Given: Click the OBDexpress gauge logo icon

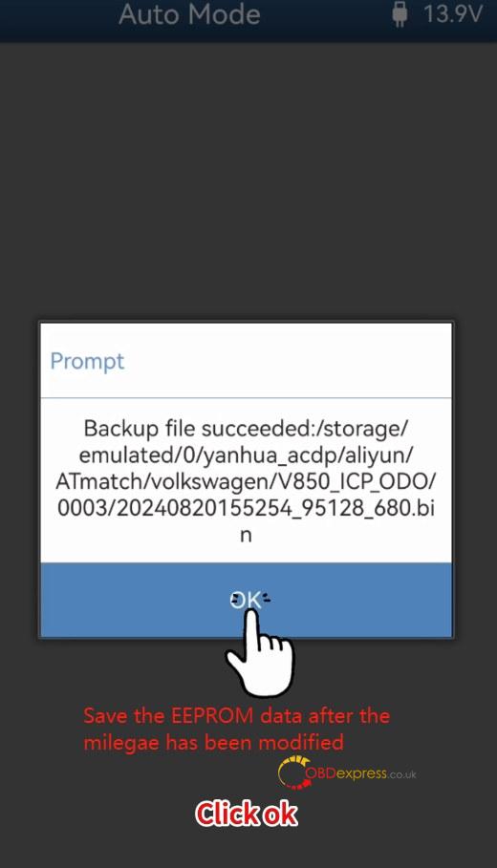Looking at the screenshot, I should coord(292,773).
